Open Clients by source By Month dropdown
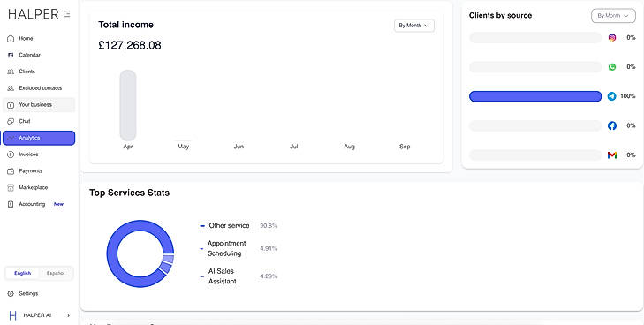The height and width of the screenshot is (325, 644). 613,16
